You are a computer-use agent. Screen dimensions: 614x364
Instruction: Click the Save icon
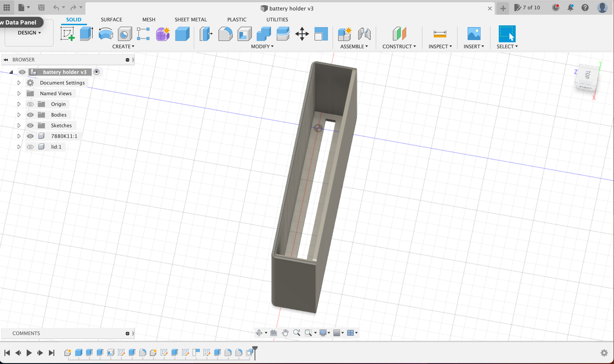pos(41,8)
